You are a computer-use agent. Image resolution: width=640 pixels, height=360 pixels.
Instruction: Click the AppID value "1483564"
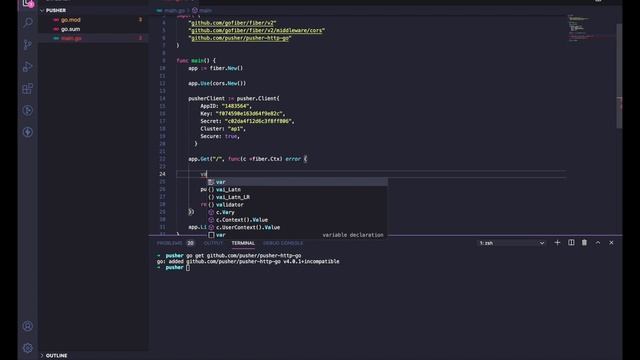click(236, 106)
